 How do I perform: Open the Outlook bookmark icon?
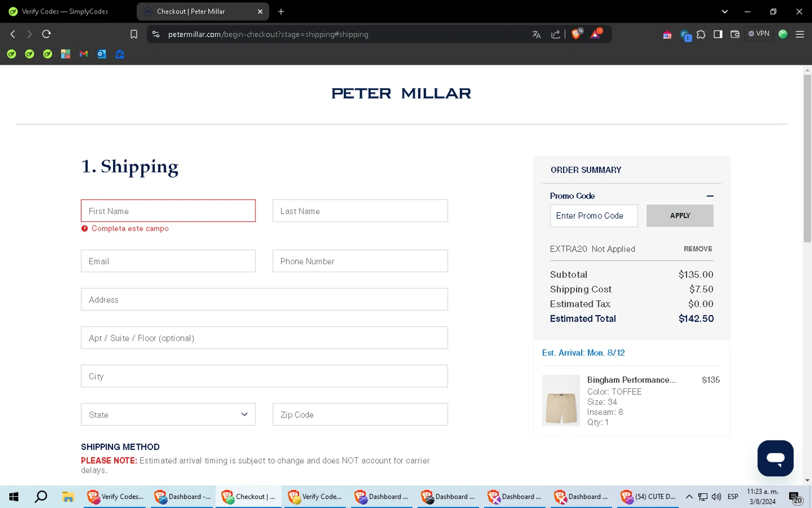pyautogui.click(x=102, y=54)
